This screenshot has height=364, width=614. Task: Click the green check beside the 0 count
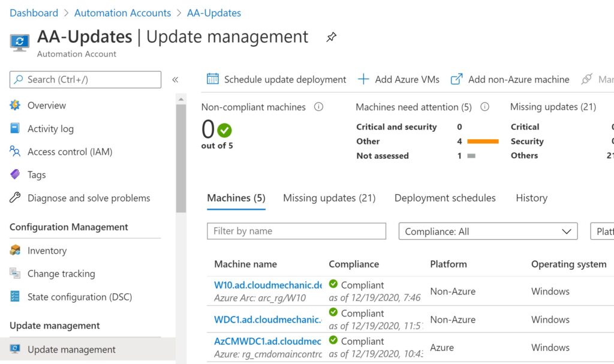click(x=224, y=130)
